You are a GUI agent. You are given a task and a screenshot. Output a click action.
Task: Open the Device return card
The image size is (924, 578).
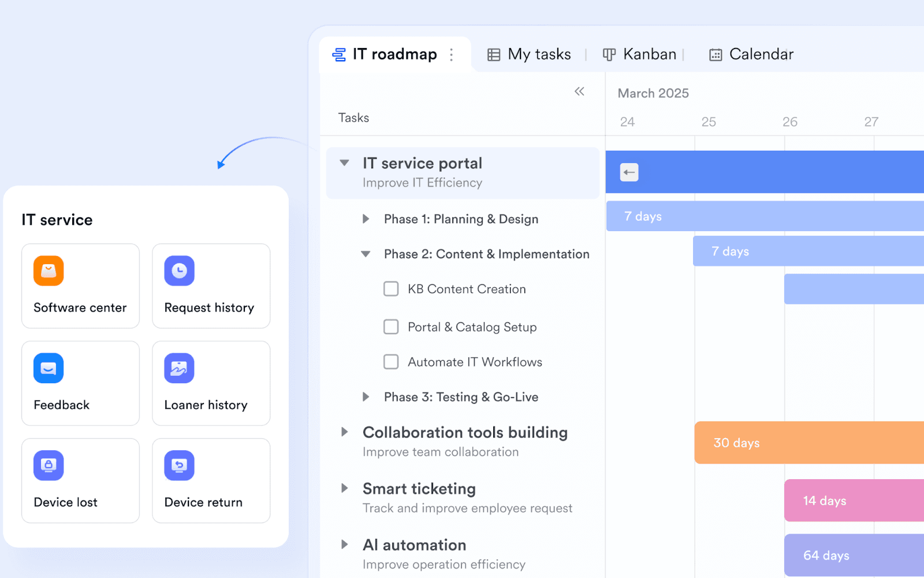211,481
